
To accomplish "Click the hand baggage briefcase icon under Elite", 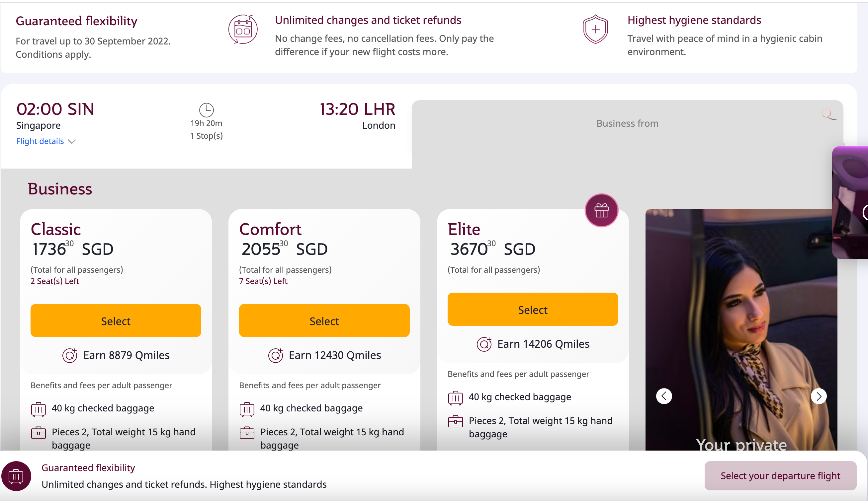I will tap(456, 421).
